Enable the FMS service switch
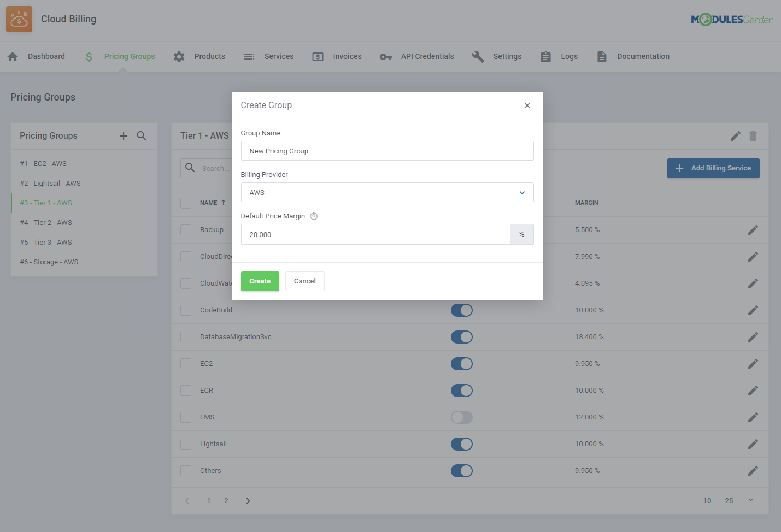Viewport: 781px width, 532px height. (462, 417)
